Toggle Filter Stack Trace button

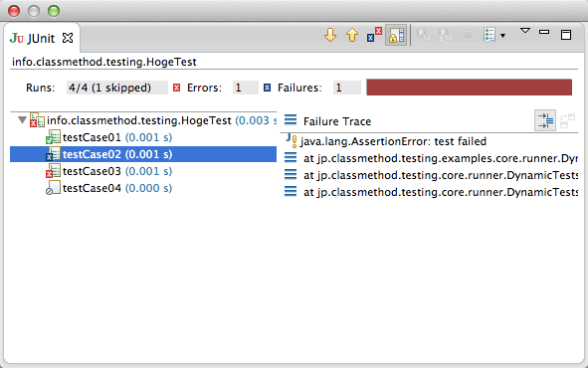click(x=545, y=120)
